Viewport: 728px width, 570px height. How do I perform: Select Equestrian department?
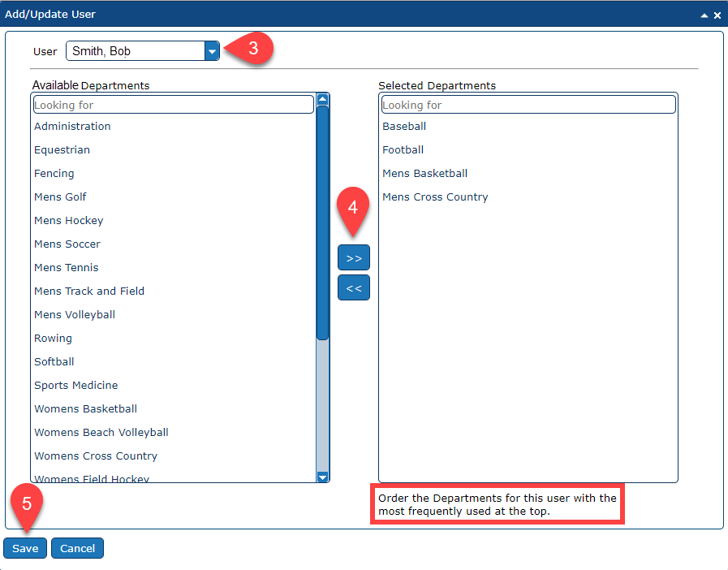coord(62,150)
